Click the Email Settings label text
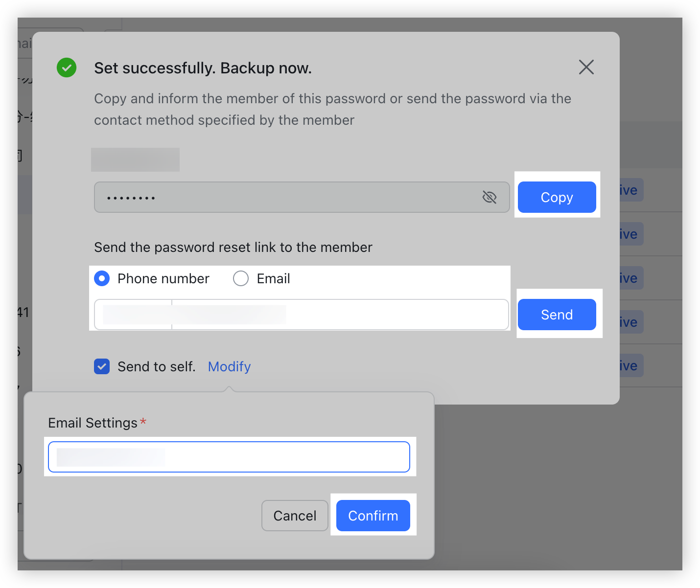The height and width of the screenshot is (588, 700). [x=93, y=423]
